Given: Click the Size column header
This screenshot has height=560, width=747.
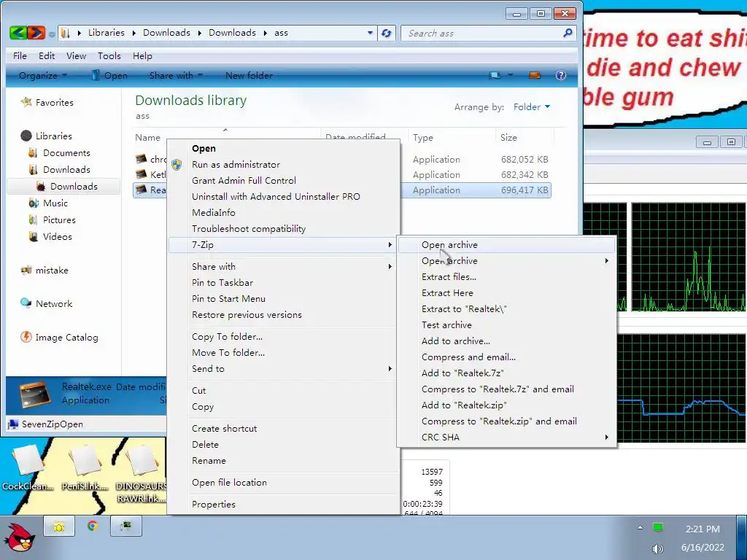Looking at the screenshot, I should pos(525,138).
